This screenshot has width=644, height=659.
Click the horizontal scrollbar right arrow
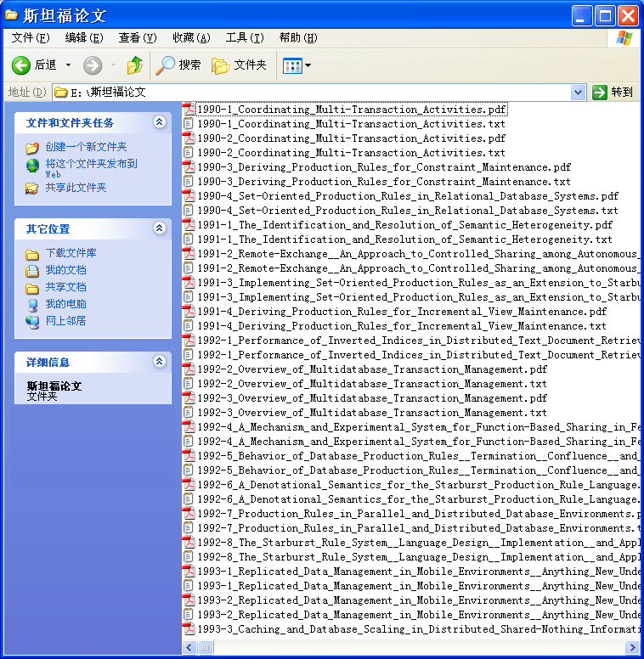click(632, 648)
